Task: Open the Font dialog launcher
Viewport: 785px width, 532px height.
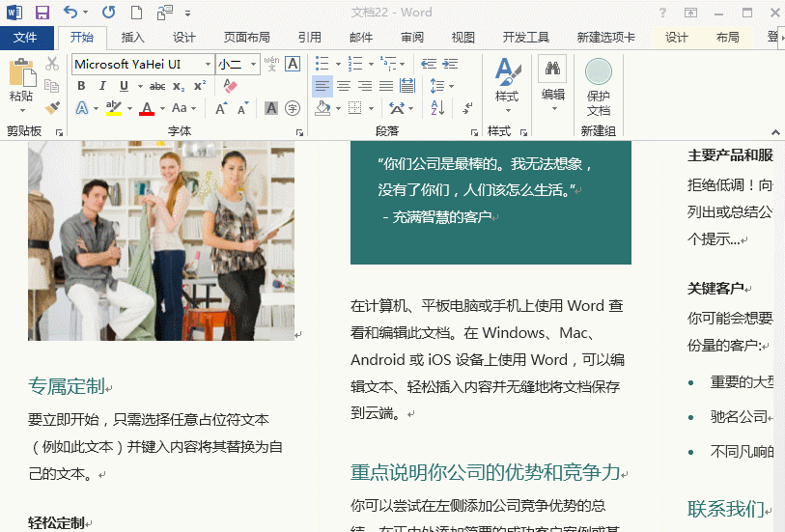Action: click(x=299, y=132)
